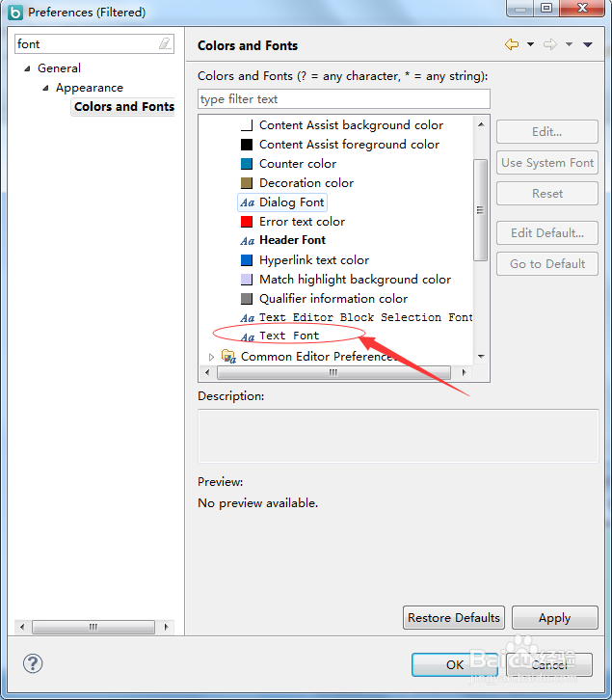Viewport: 612px width, 700px height.
Task: Select the Counter color label
Action: (x=297, y=164)
